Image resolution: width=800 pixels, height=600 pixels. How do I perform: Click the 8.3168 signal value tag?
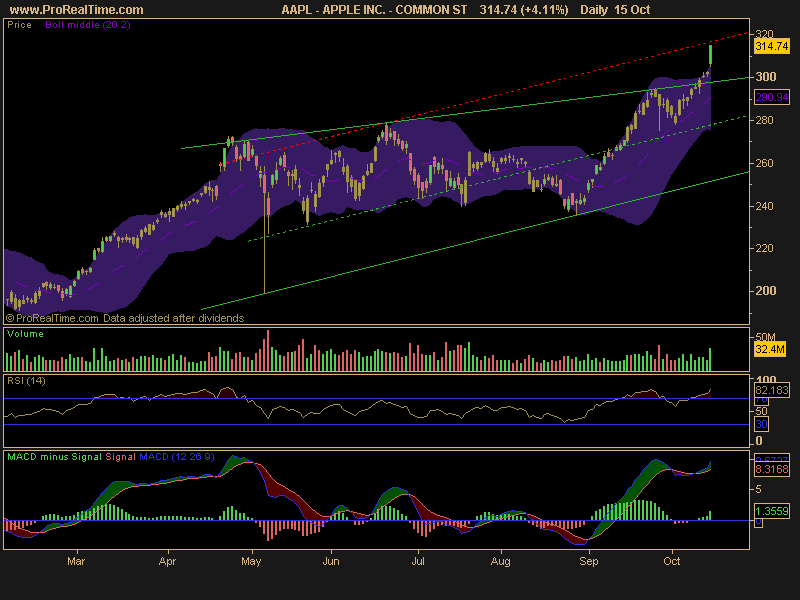pyautogui.click(x=772, y=469)
